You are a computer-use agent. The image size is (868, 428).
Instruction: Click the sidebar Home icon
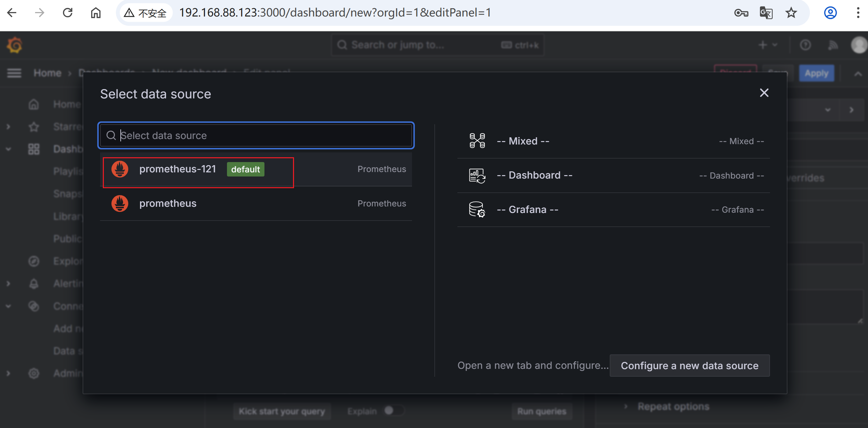coord(34,104)
